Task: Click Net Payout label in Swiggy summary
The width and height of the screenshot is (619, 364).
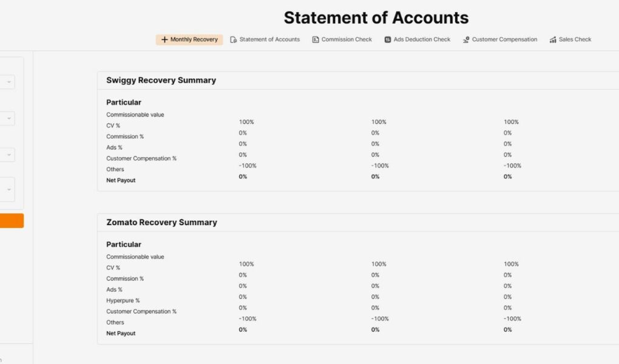Action: [121, 180]
